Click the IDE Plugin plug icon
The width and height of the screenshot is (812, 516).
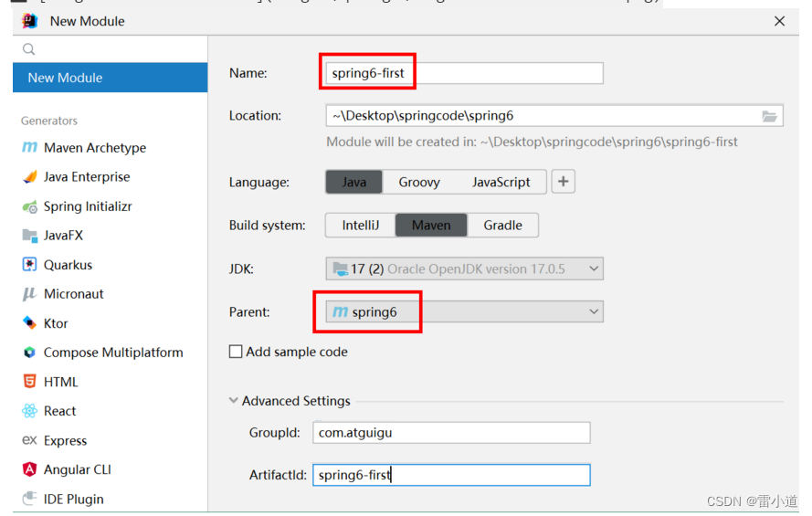click(29, 499)
